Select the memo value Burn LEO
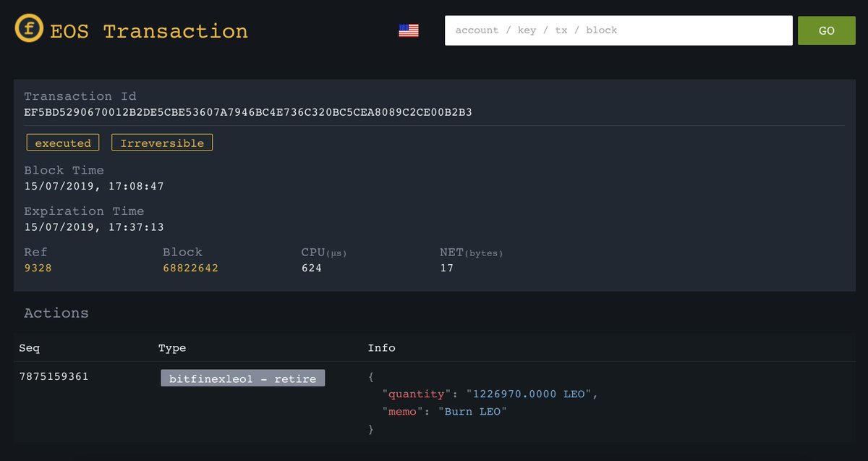The height and width of the screenshot is (461, 868). click(473, 411)
